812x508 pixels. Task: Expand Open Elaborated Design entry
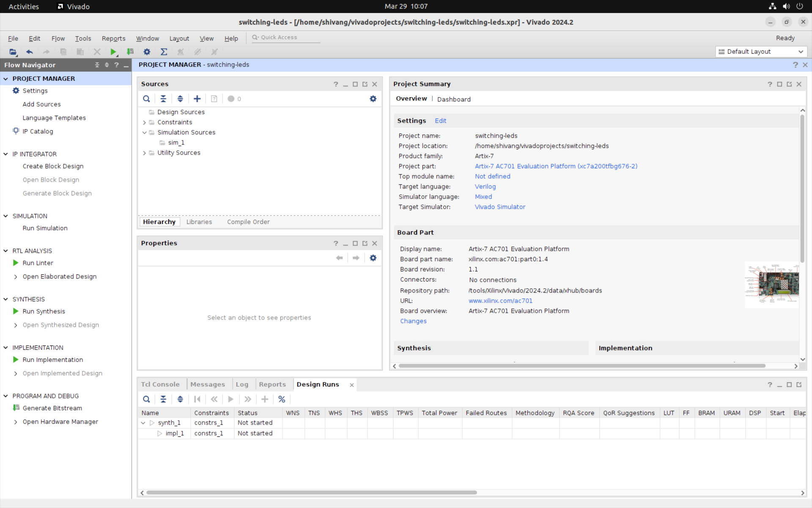pos(16,277)
